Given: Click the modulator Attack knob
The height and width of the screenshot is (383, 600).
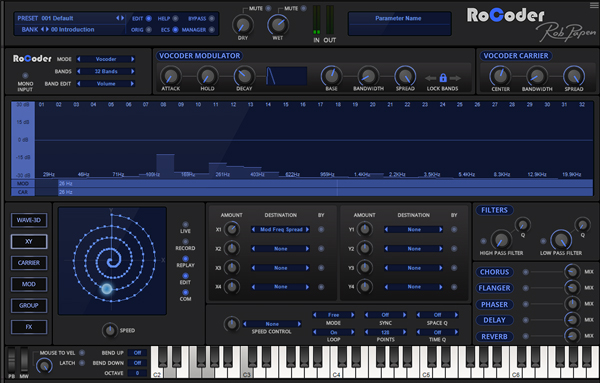Looking at the screenshot, I should tap(171, 76).
